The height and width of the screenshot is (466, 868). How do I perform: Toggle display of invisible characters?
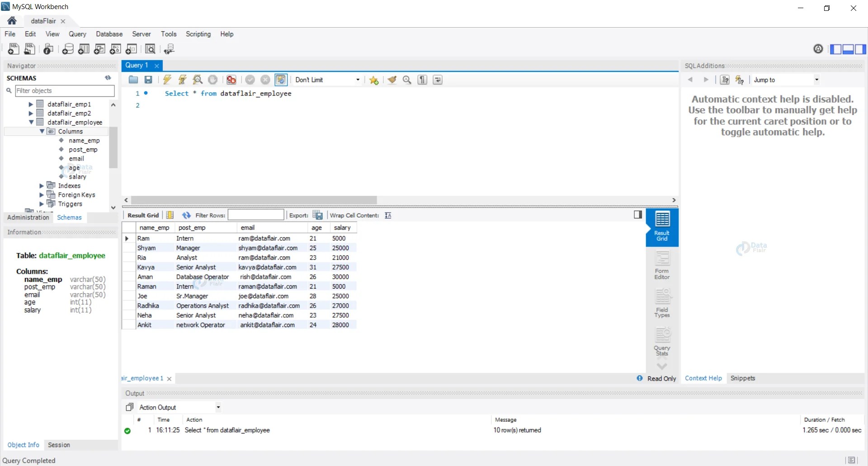coord(422,80)
